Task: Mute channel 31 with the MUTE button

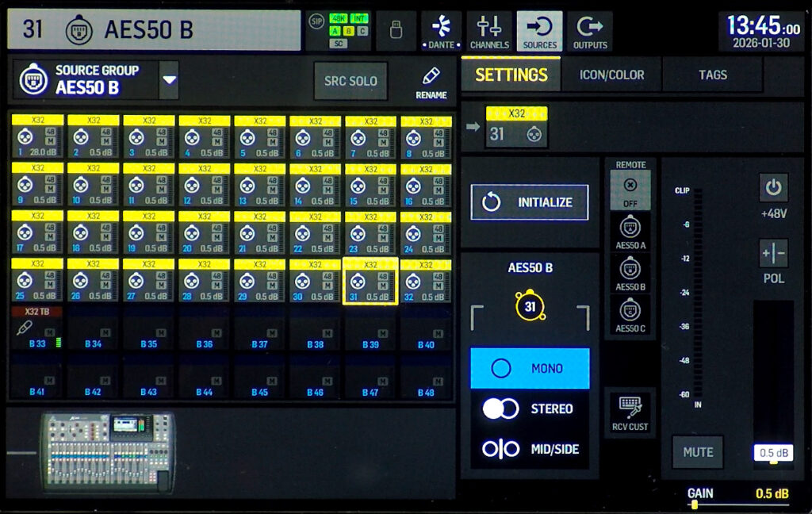Action: [697, 452]
